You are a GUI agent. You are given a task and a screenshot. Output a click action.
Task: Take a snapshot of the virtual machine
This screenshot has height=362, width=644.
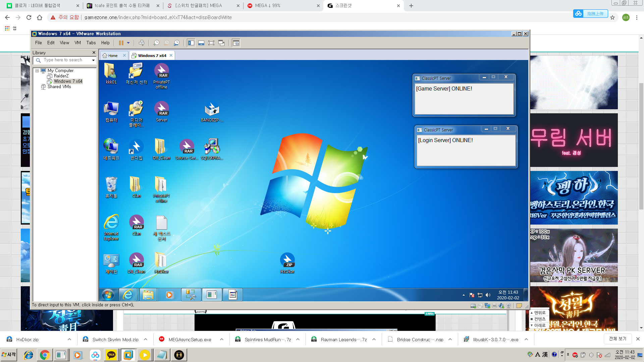(x=156, y=43)
